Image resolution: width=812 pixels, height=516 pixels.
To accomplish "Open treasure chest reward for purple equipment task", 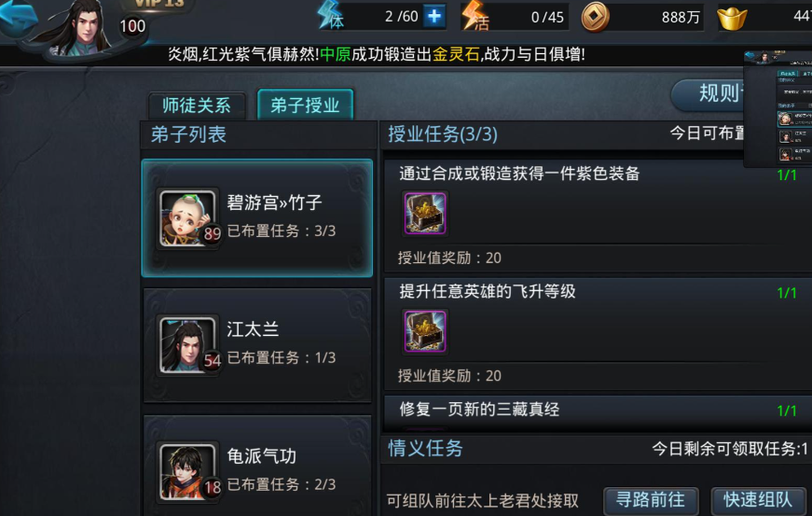I will tap(424, 213).
